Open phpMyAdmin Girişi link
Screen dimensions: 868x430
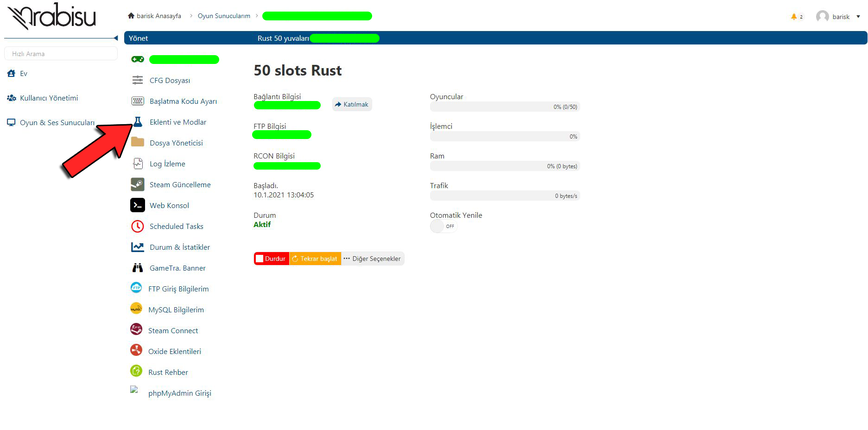click(179, 393)
